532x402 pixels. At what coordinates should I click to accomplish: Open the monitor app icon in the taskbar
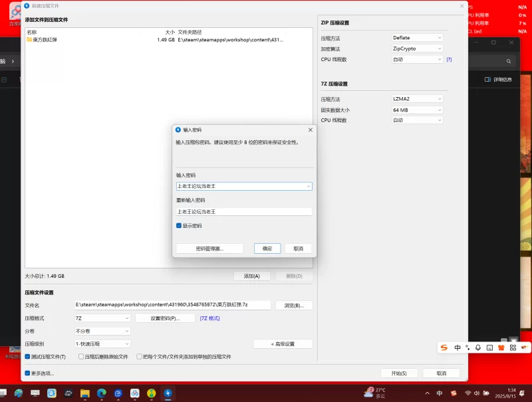[35, 393]
